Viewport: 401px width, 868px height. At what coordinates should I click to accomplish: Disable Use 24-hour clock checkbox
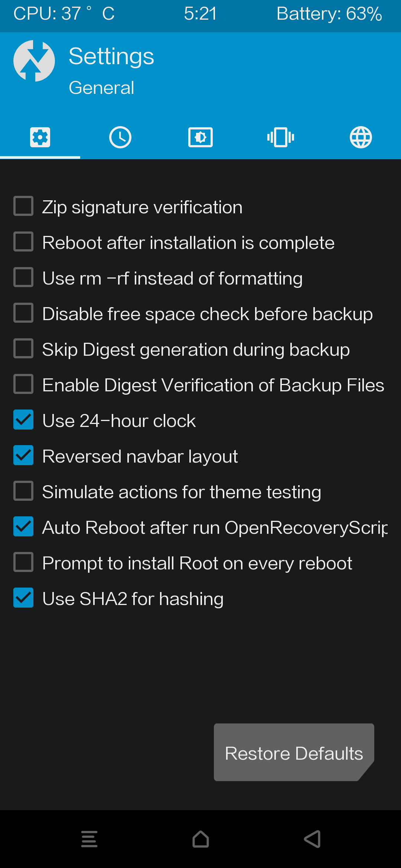pyautogui.click(x=23, y=420)
